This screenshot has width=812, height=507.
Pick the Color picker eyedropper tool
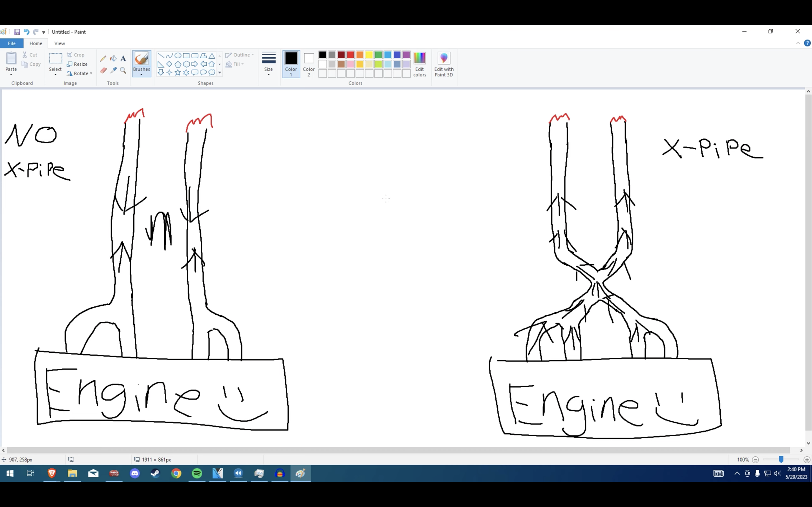click(113, 70)
